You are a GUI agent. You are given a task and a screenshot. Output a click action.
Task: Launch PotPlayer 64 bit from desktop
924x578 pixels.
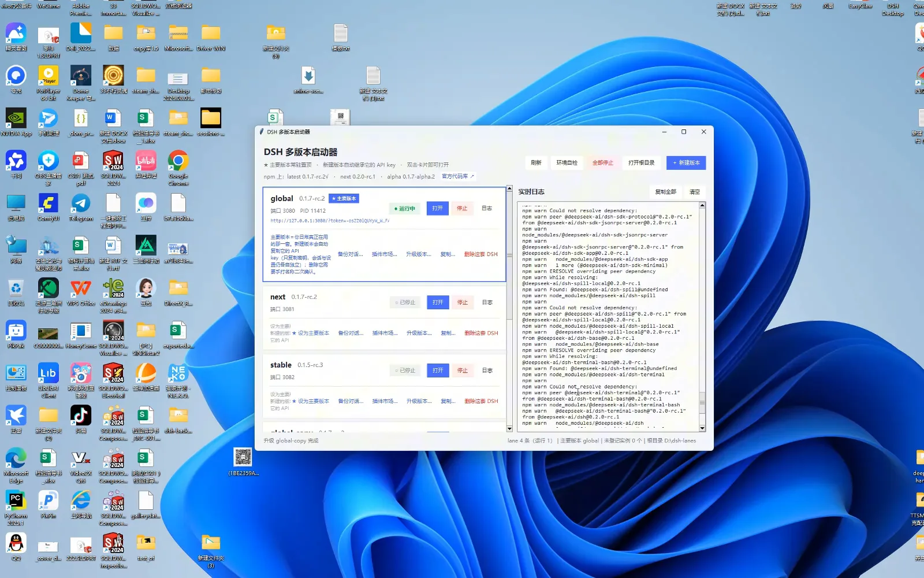coord(49,83)
